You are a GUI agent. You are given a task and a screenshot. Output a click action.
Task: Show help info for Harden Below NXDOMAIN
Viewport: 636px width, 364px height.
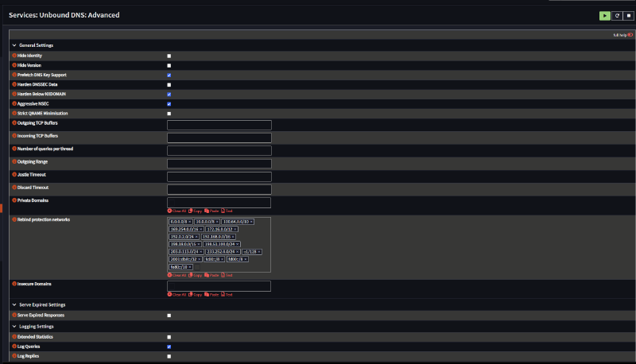click(14, 94)
